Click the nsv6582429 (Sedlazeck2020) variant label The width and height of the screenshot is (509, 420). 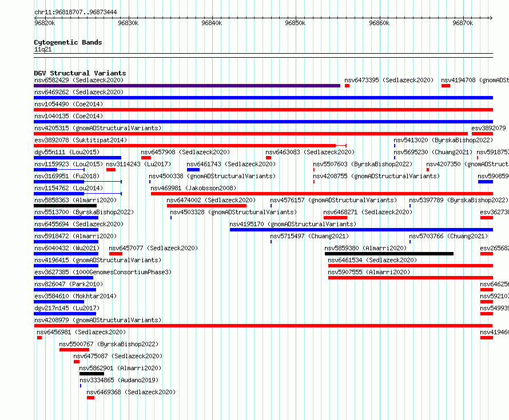click(x=79, y=80)
